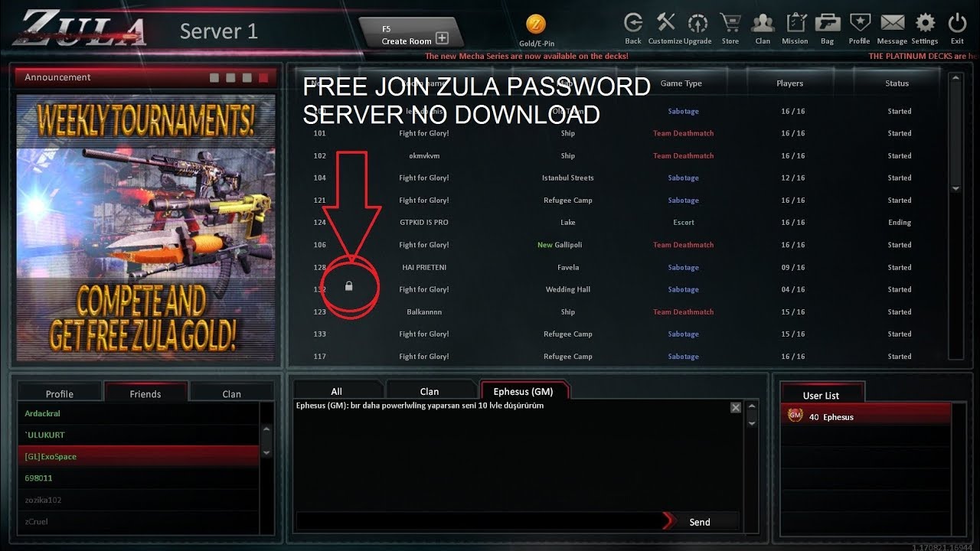This screenshot has height=551, width=980.
Task: Open the All chat tab
Action: [337, 390]
